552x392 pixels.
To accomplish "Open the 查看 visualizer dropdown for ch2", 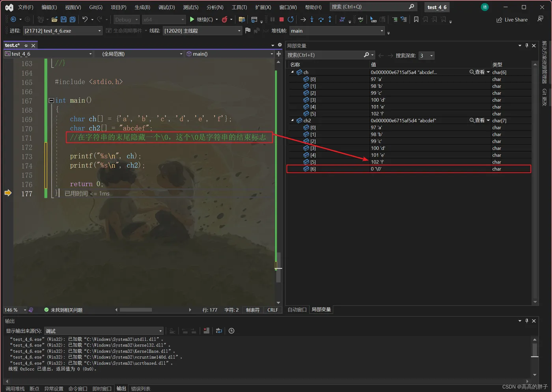I will click(x=488, y=120).
